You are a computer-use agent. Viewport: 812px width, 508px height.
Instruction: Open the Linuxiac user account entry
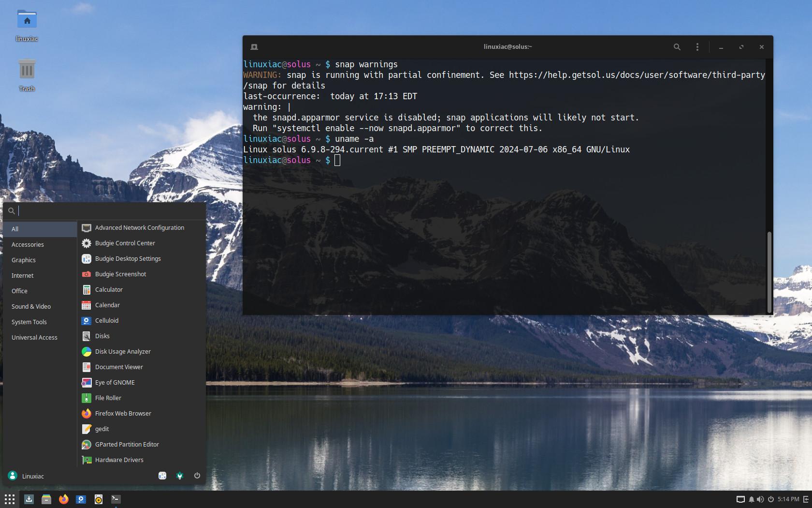[27, 476]
